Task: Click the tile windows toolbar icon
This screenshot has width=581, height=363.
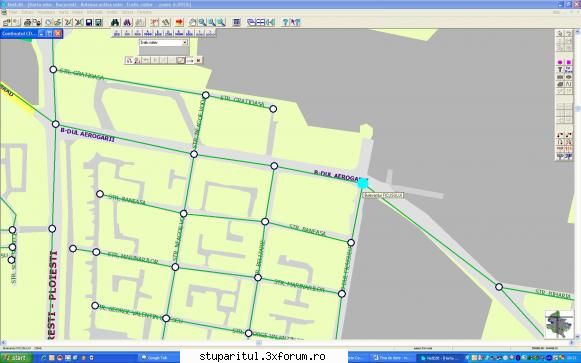Action: tap(261, 22)
